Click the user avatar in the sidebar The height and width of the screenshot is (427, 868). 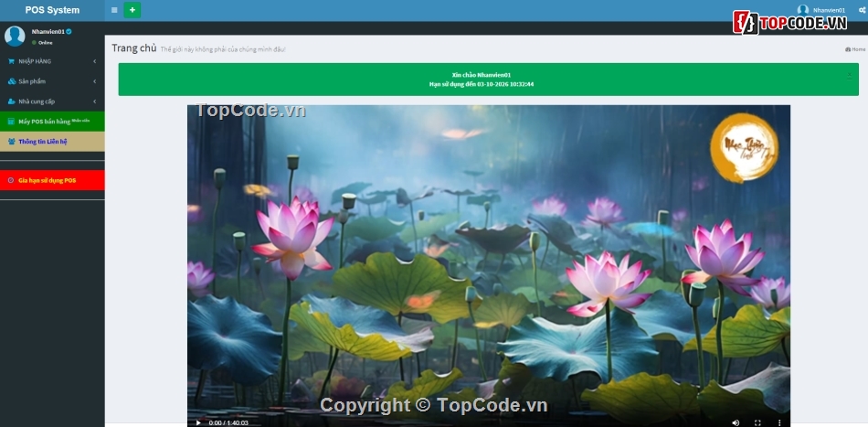tap(15, 37)
